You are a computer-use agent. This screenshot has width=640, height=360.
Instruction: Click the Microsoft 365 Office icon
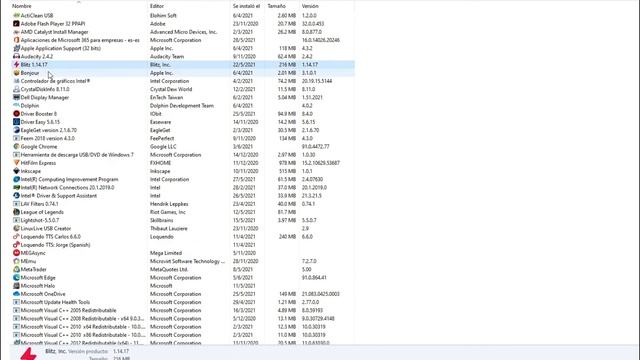(x=16, y=40)
